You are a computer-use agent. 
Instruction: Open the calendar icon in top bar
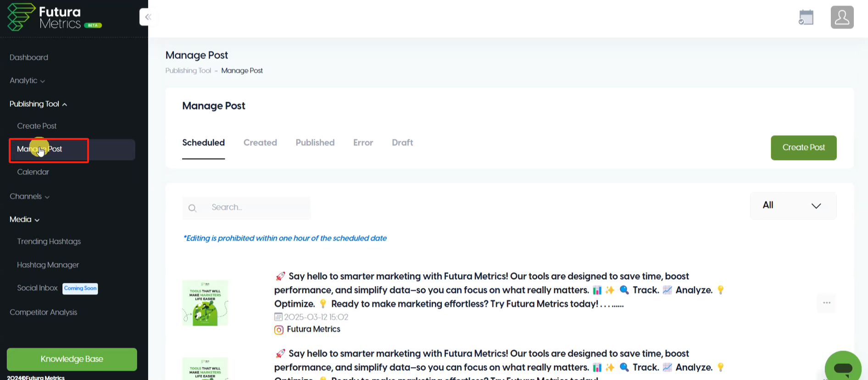tap(806, 17)
